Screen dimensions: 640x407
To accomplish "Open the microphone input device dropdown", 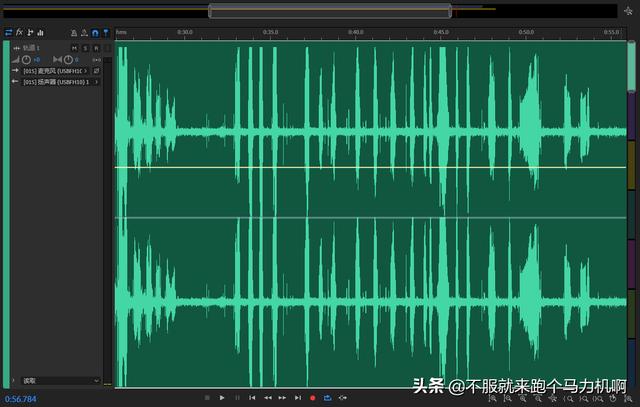I will coord(55,71).
